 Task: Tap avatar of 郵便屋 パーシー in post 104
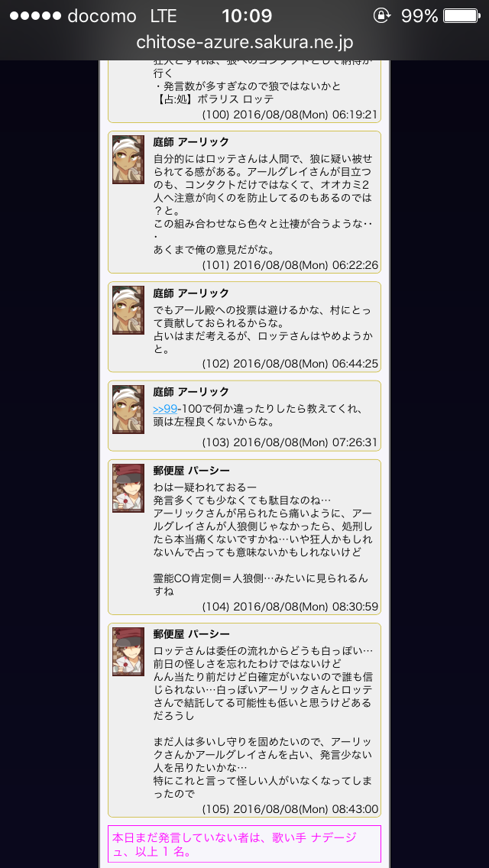point(128,487)
